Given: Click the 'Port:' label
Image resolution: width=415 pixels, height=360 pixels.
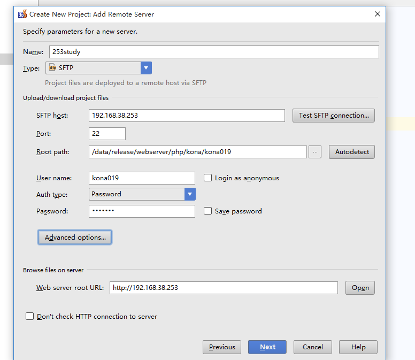Looking at the screenshot, I should pos(44,134).
